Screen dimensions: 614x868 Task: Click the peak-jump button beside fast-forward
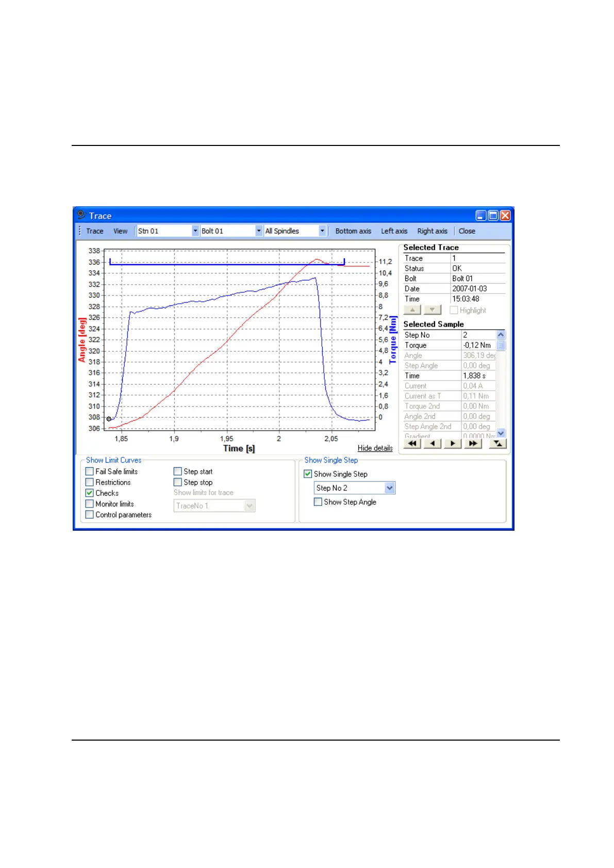[498, 443]
